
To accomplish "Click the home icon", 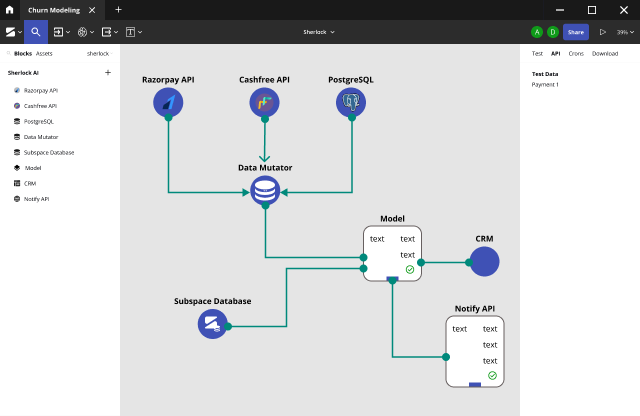I will 9,10.
